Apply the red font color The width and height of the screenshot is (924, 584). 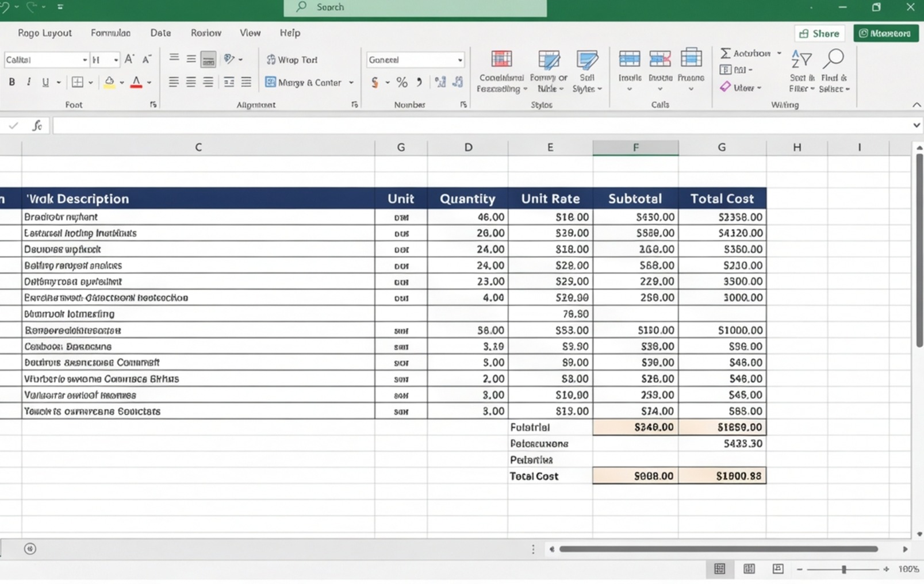click(136, 82)
